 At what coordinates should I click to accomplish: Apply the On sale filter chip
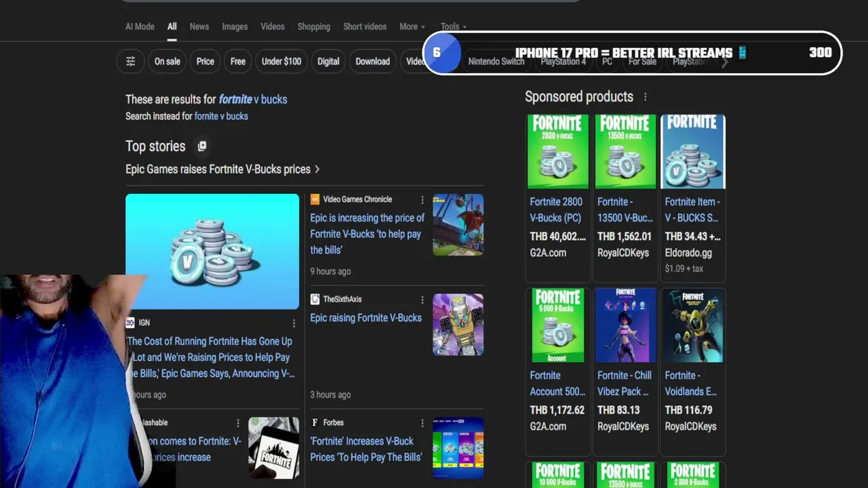pyautogui.click(x=167, y=61)
